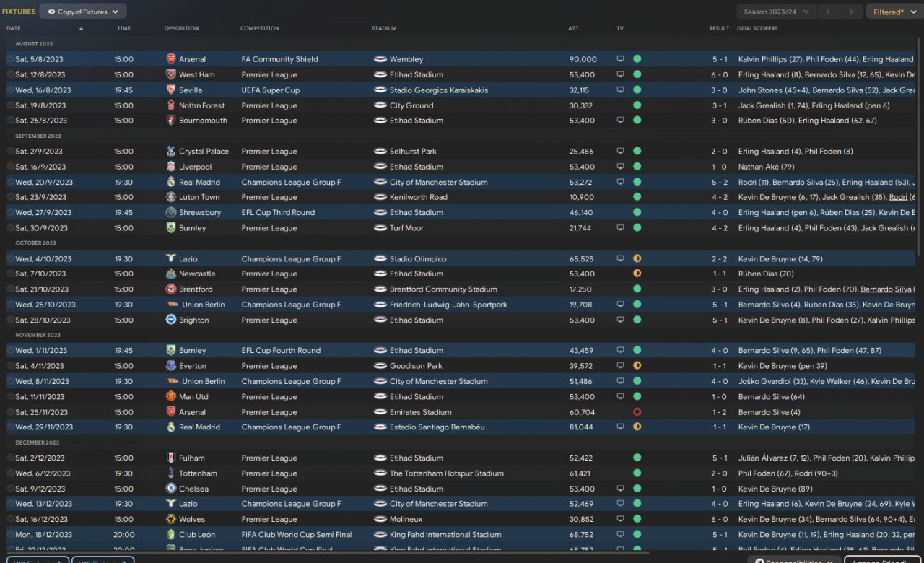Click the stadium icon beside Selhurst Park
The image size is (924, 563).
[x=380, y=152]
